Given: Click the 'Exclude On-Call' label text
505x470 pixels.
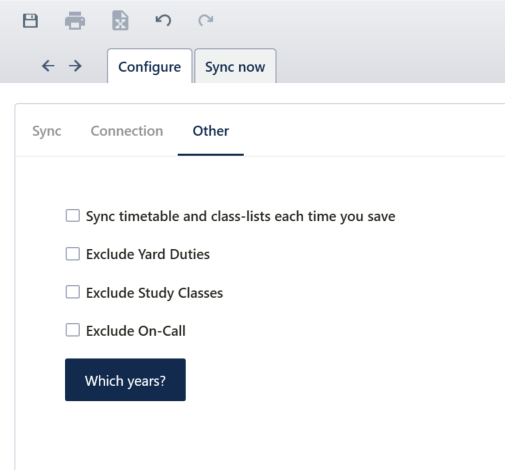Looking at the screenshot, I should (x=136, y=331).
